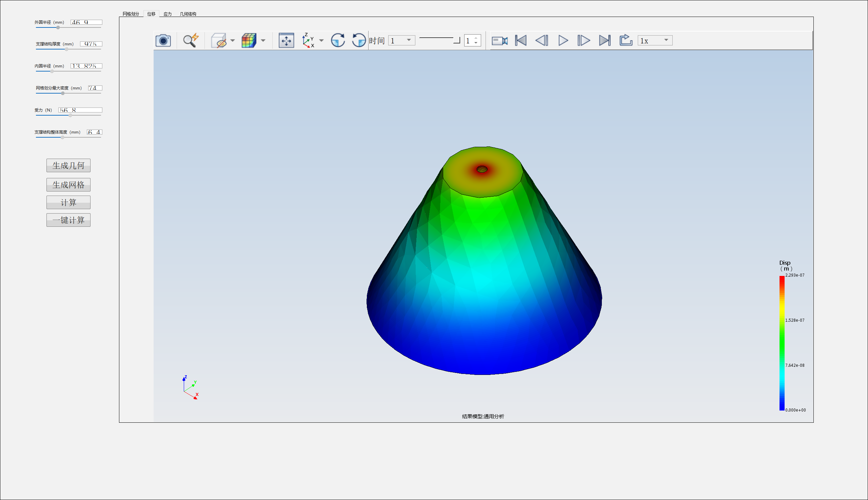
Task: Click the 受力 slider handle
Action: [x=71, y=115]
